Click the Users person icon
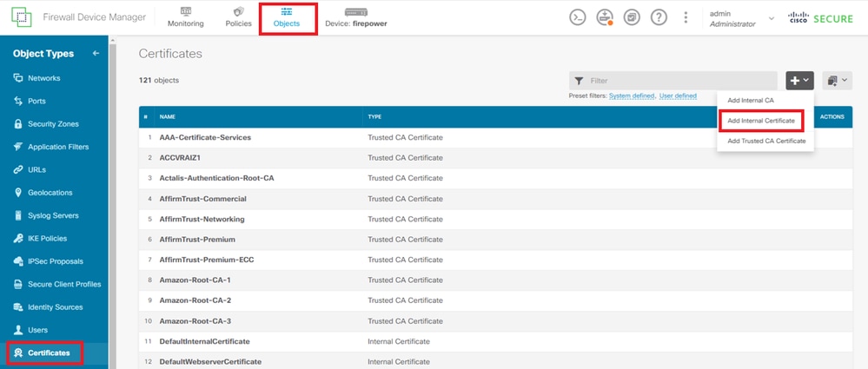 pos(18,330)
